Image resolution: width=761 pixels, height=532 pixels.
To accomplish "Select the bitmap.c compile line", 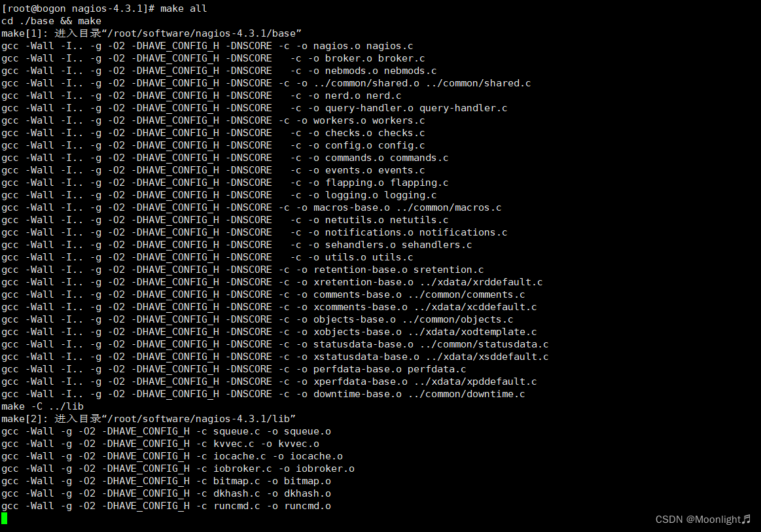I will (x=166, y=481).
